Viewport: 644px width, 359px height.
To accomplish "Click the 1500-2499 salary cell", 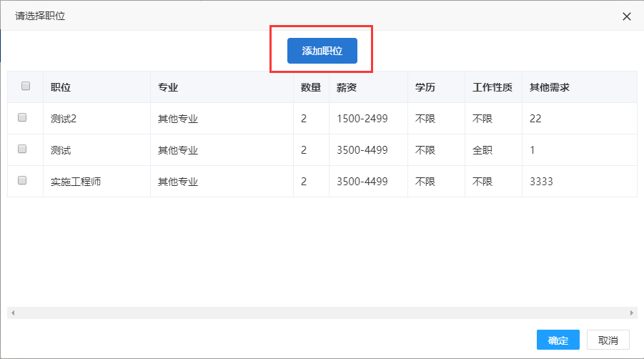I will click(x=362, y=119).
